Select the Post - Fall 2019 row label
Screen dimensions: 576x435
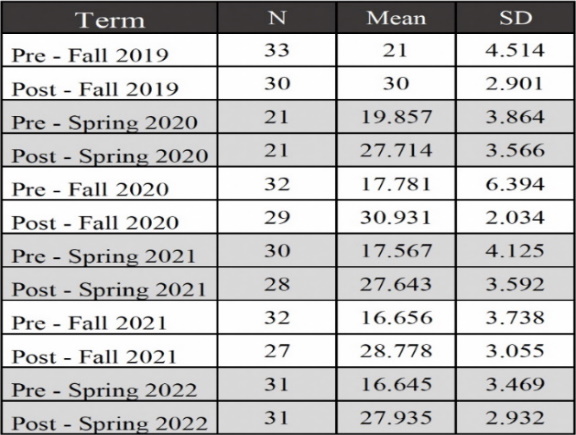click(95, 89)
